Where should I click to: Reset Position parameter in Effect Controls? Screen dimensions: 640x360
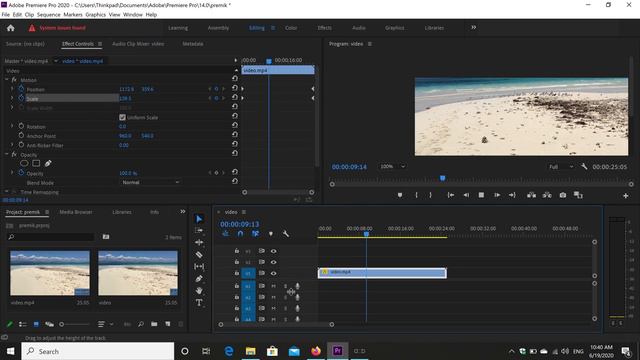tap(235, 88)
